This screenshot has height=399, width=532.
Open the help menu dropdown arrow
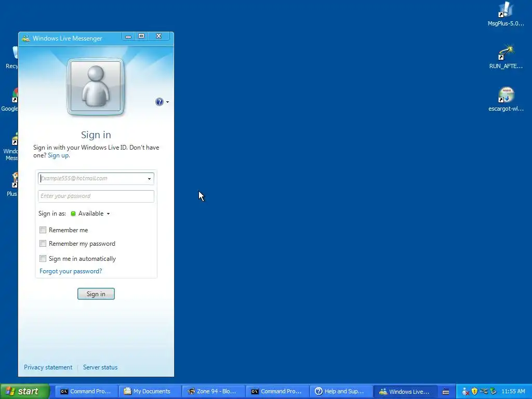tap(167, 102)
